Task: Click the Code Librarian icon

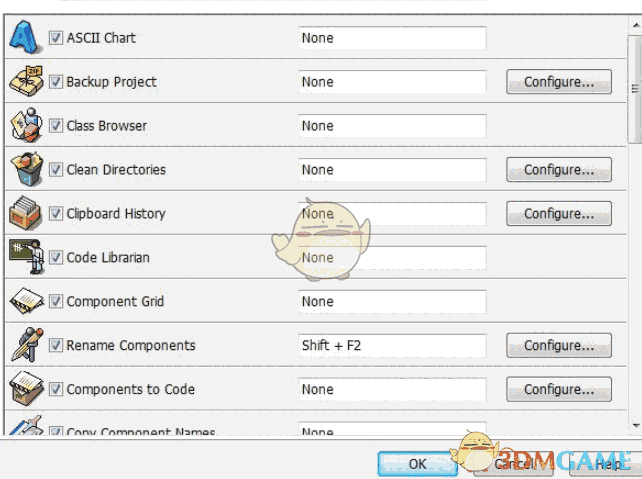Action: pos(24,258)
